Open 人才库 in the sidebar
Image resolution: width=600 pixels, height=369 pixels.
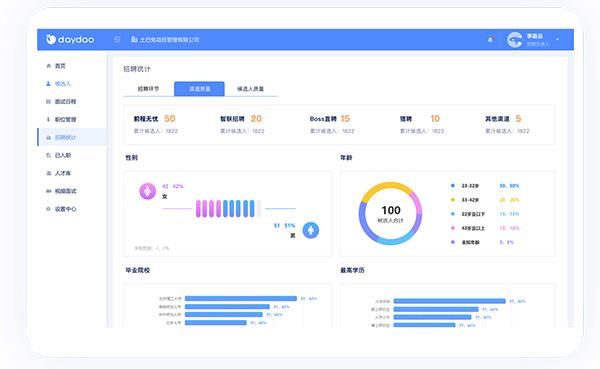point(63,173)
